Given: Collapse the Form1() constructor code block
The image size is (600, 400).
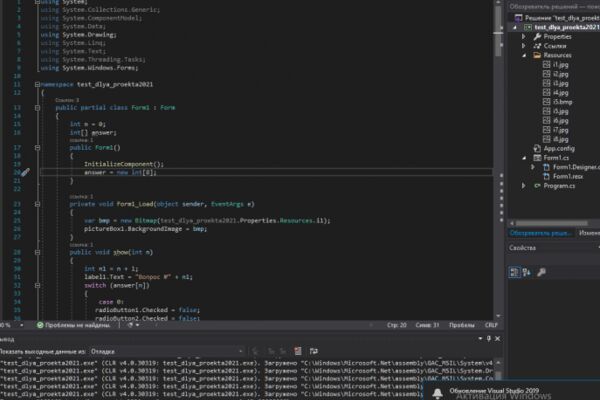Looking at the screenshot, I should [x=37, y=148].
